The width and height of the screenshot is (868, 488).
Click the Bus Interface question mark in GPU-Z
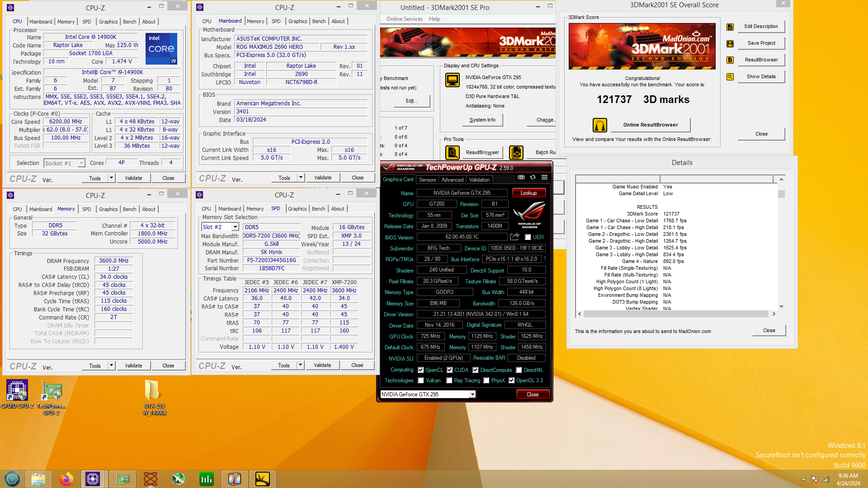coord(544,259)
